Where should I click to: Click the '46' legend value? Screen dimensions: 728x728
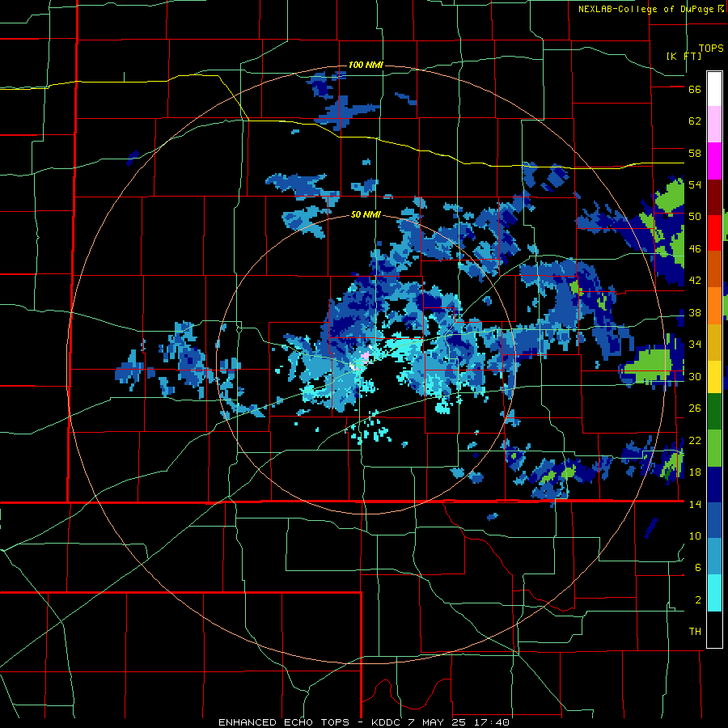coord(695,249)
